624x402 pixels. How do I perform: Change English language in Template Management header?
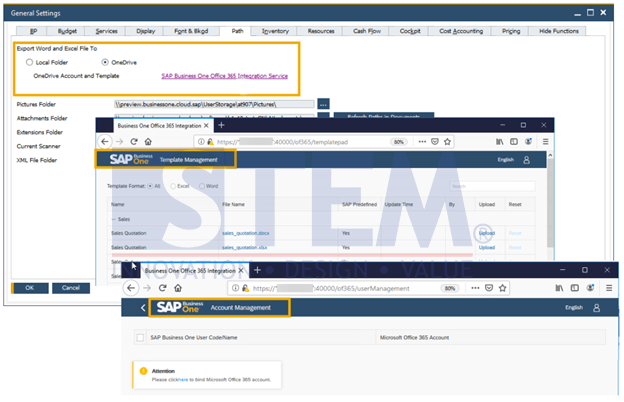coord(505,160)
